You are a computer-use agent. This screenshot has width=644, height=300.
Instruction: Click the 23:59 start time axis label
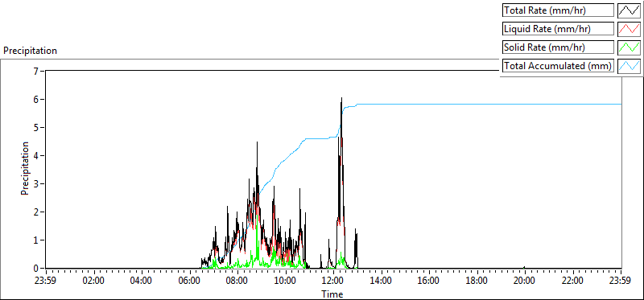[x=47, y=282]
